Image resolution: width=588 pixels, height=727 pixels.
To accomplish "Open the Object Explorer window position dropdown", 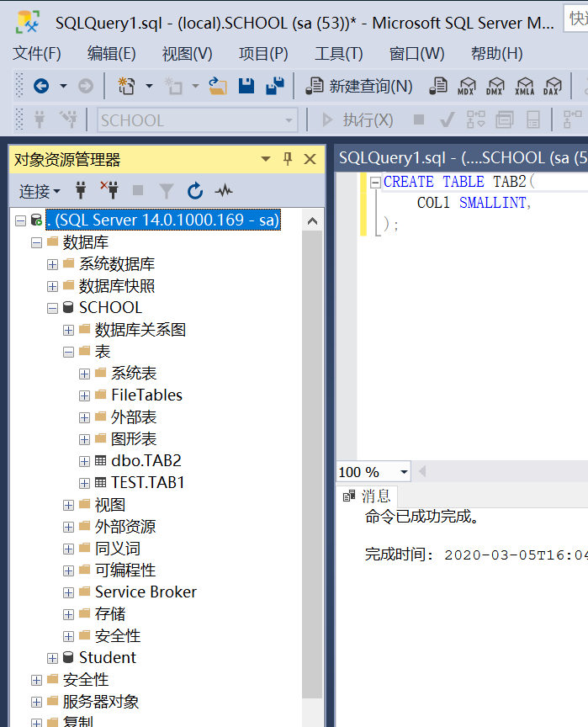I will [266, 159].
